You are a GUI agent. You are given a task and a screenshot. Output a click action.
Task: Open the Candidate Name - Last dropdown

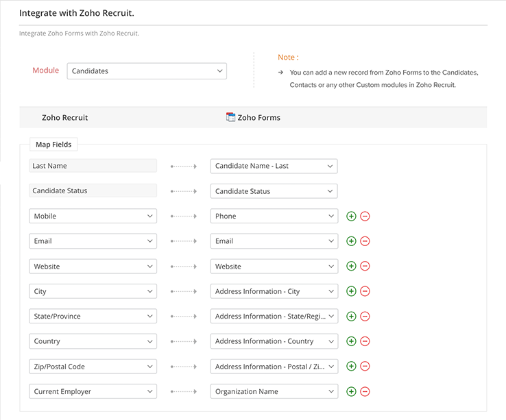[x=274, y=166]
